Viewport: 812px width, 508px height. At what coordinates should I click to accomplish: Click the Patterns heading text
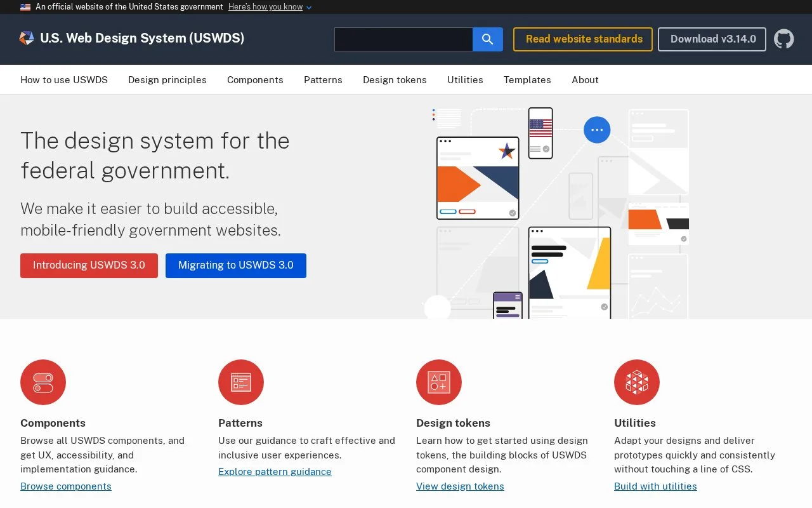[x=240, y=423]
